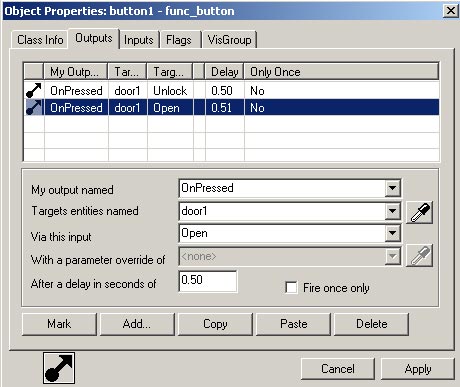Click the Cancel button
Viewport: 460px width, 387px height.
pos(338,369)
